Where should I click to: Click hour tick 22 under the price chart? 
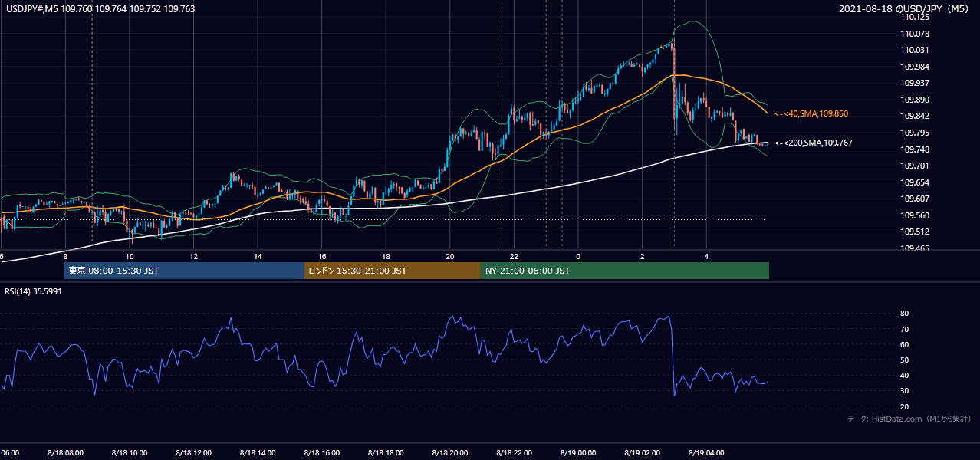(515, 256)
